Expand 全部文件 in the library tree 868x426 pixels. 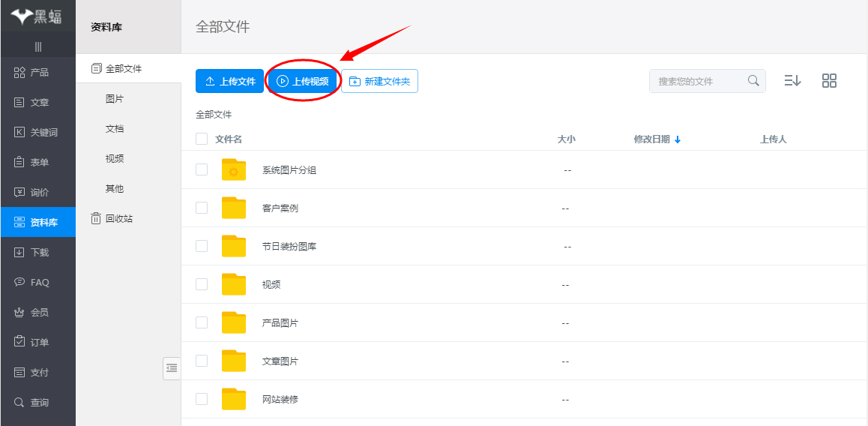click(123, 69)
